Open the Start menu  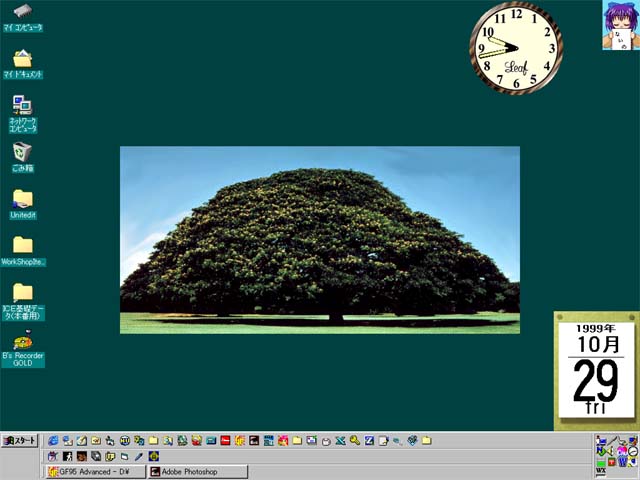point(20,440)
